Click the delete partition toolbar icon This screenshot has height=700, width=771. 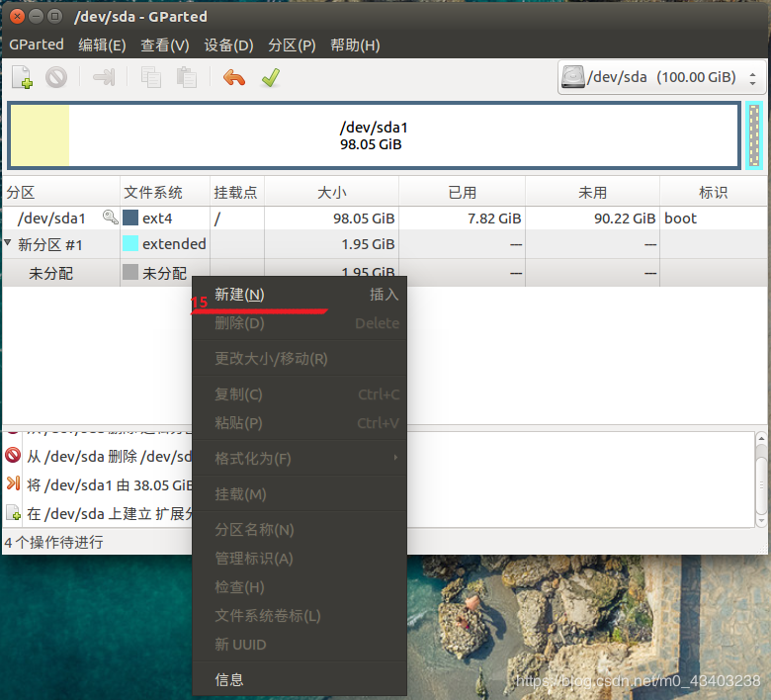[56, 77]
